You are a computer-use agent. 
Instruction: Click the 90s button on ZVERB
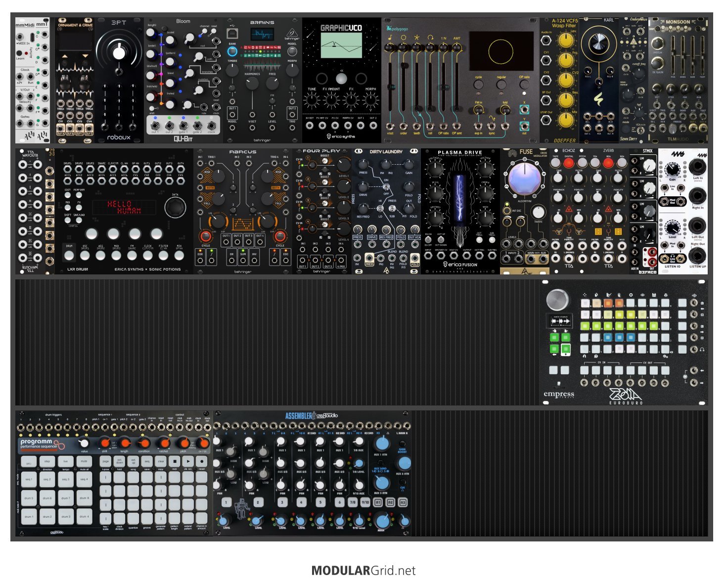[622, 163]
